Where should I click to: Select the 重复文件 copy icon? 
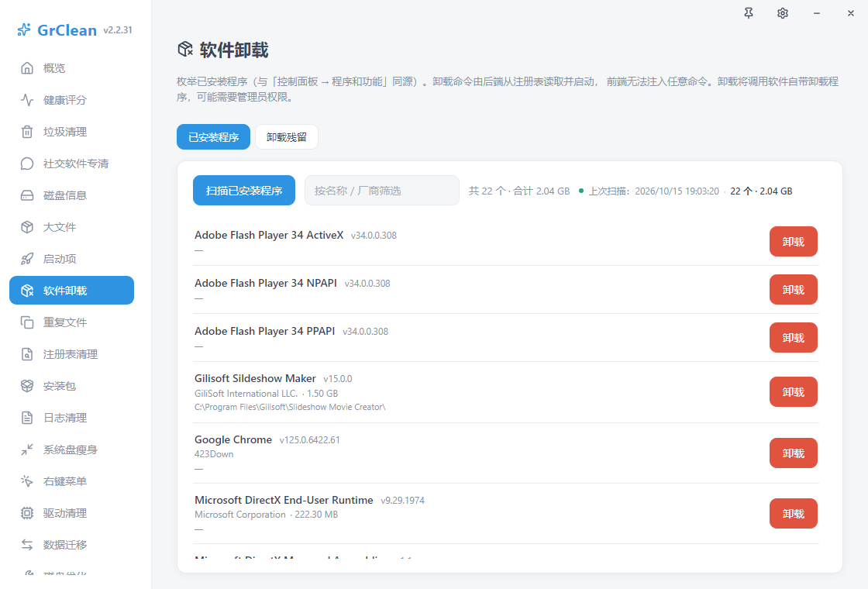(x=27, y=322)
